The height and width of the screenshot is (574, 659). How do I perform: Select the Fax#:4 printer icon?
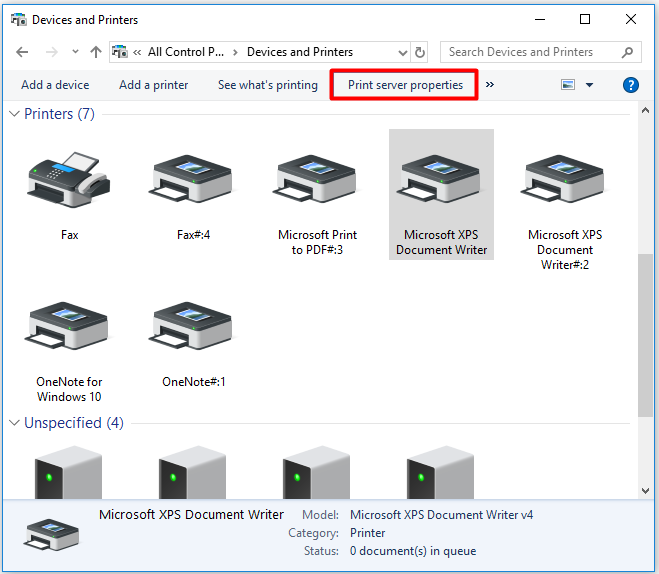(193, 181)
